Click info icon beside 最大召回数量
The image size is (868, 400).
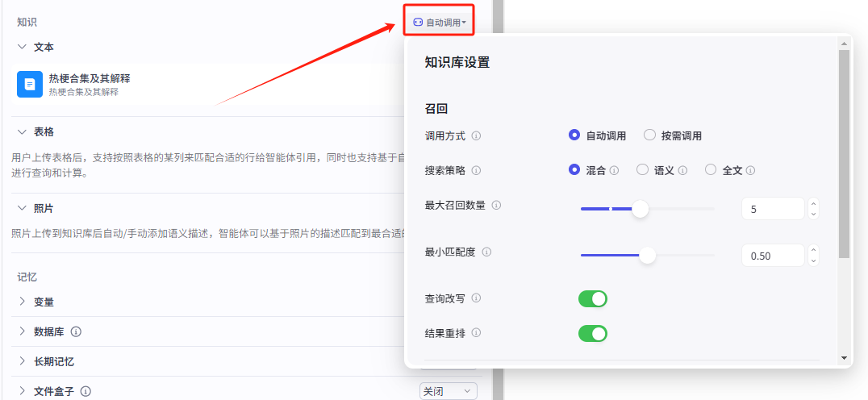pyautogui.click(x=496, y=206)
